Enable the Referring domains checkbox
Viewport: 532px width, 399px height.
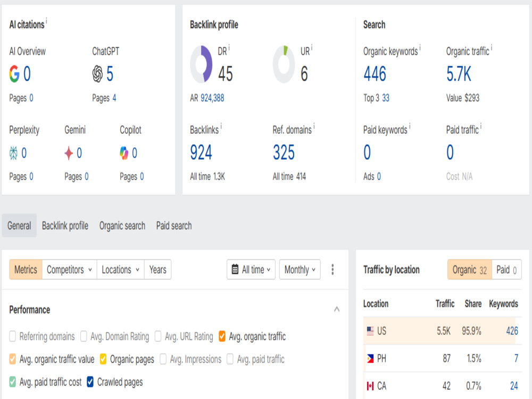(13, 336)
